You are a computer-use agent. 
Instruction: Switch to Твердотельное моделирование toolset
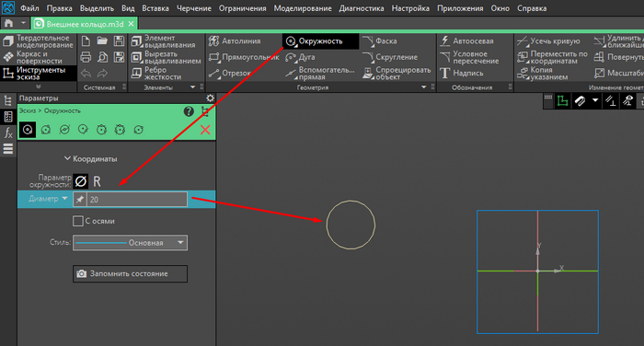click(x=39, y=41)
